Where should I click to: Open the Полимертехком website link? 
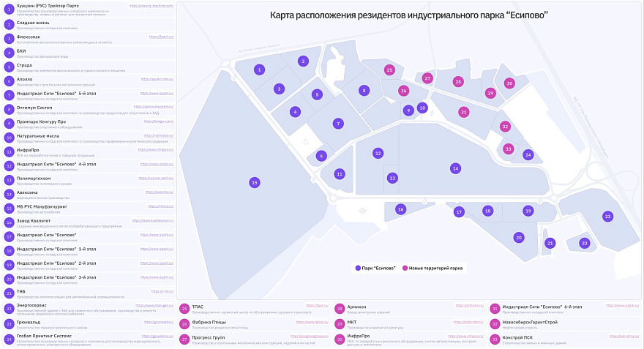156,179
